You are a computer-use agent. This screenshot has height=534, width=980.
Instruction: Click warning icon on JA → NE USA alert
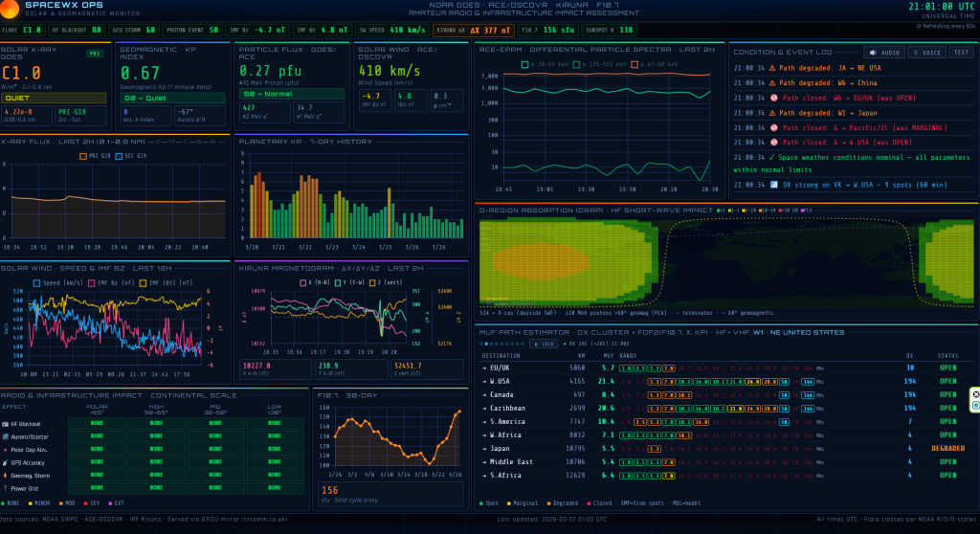(x=772, y=68)
